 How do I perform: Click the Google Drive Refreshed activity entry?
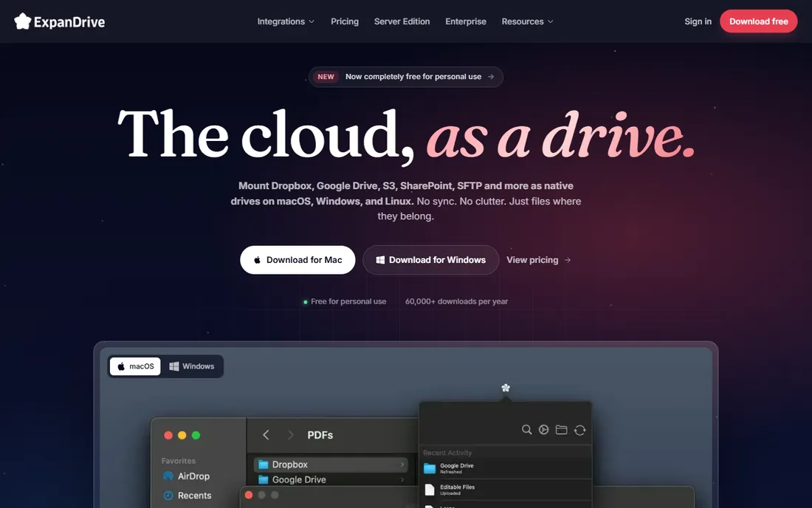coord(506,468)
